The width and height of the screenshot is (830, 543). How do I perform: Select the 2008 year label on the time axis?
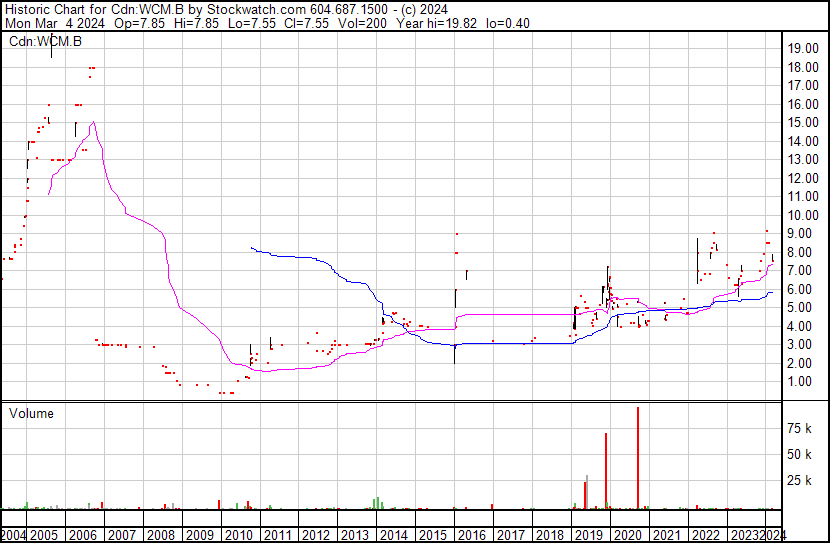pyautogui.click(x=161, y=535)
